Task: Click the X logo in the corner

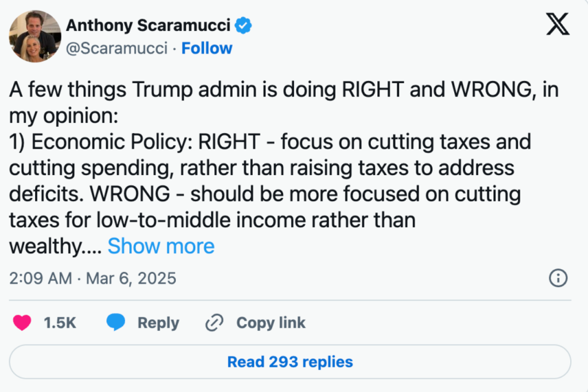Action: 558,26
